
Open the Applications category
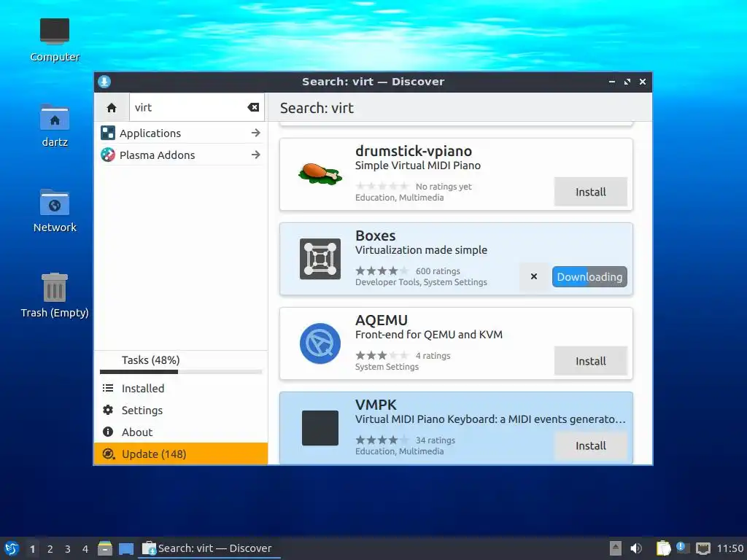click(181, 133)
